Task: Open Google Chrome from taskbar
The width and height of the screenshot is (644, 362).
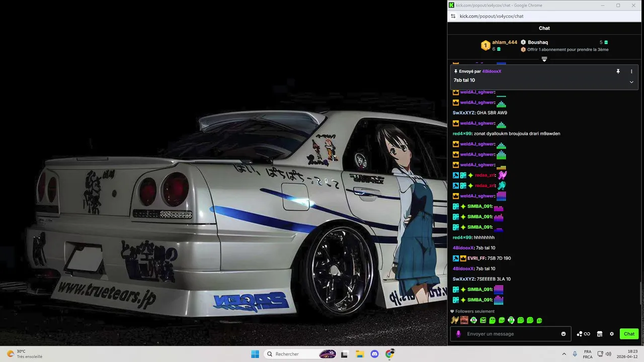Action: point(389,354)
